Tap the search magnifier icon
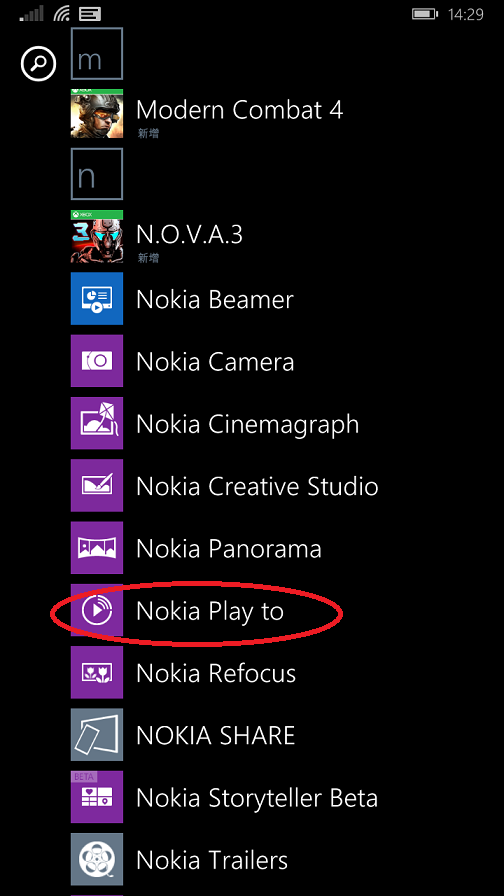This screenshot has height=896, width=504. point(38,63)
